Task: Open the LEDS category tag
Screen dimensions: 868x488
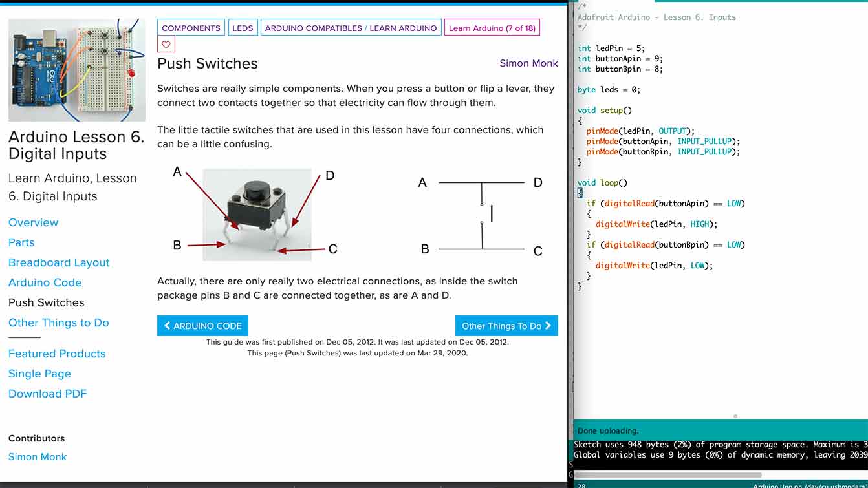Action: [243, 28]
